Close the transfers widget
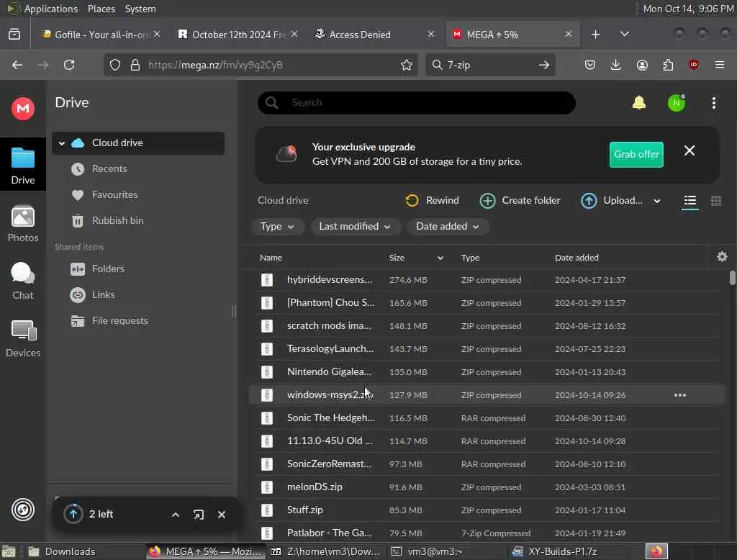737x560 pixels. [x=222, y=515]
